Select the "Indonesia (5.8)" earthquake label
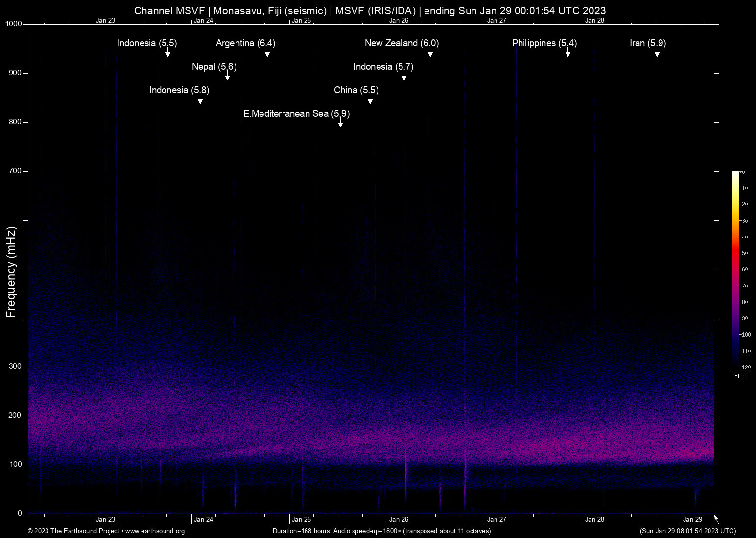756x538 pixels. pos(179,90)
